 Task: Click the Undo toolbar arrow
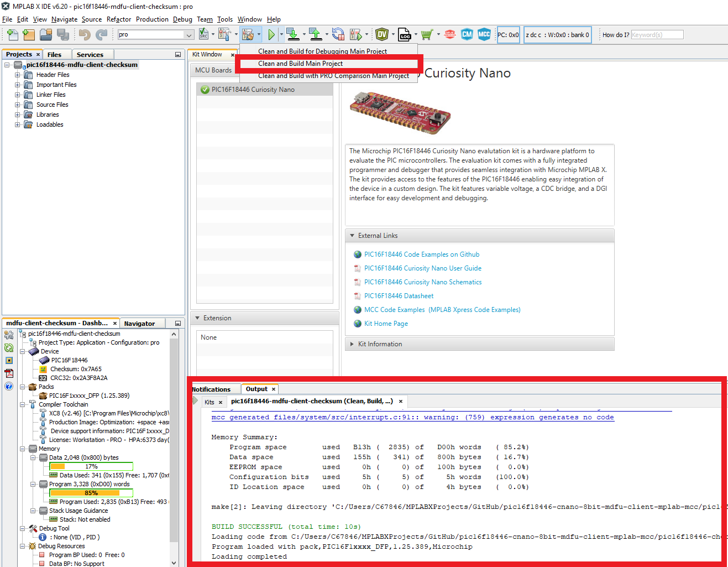click(84, 34)
